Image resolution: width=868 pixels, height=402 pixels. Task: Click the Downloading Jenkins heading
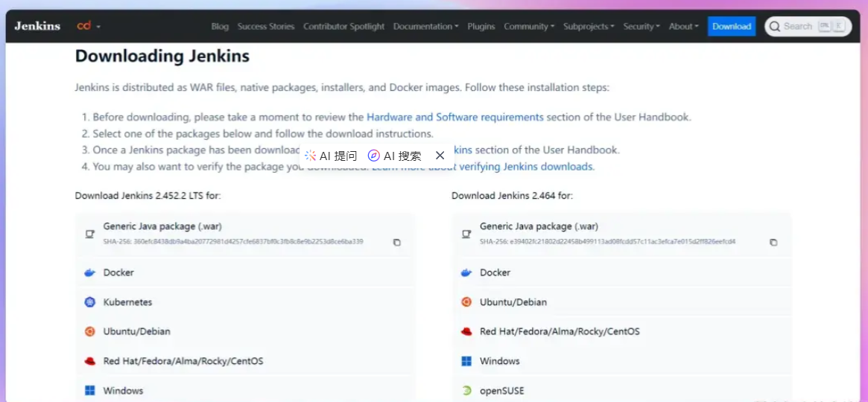point(162,56)
